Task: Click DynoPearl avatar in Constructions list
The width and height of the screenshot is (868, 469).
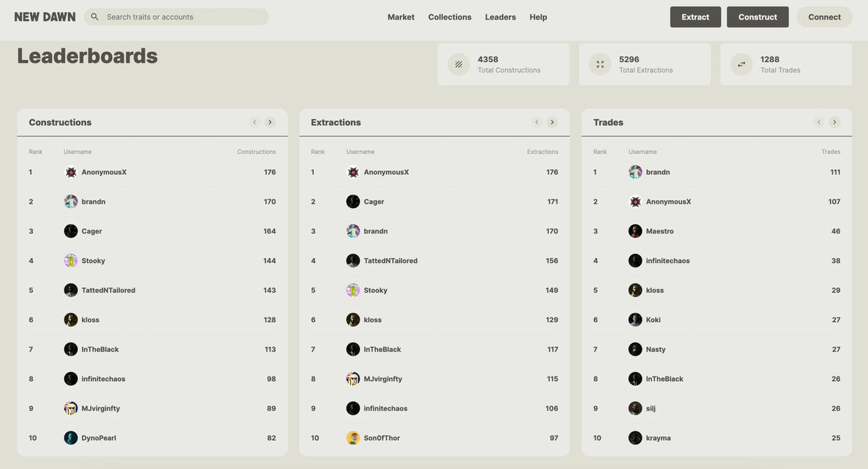Action: click(71, 438)
